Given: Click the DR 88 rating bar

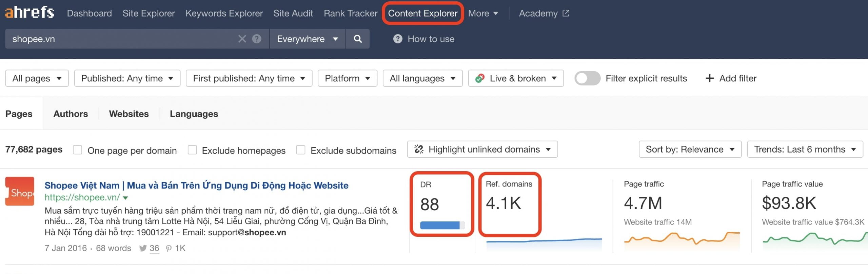Looking at the screenshot, I should tap(442, 225).
